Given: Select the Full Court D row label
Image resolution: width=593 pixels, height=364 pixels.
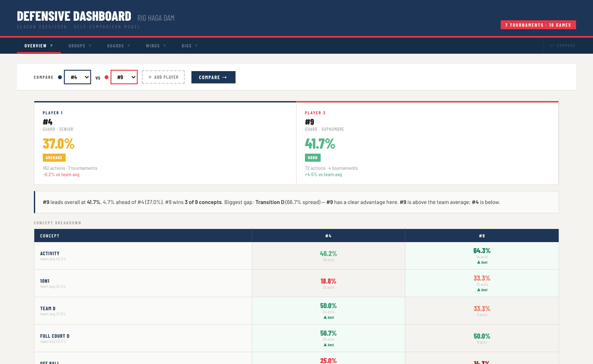Looking at the screenshot, I should pos(54,336).
